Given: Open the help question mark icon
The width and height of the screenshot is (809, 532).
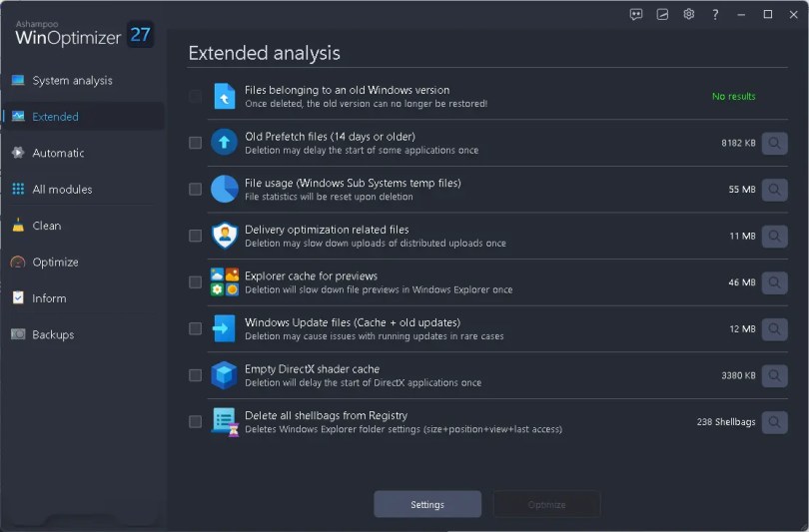Looking at the screenshot, I should pyautogui.click(x=715, y=14).
